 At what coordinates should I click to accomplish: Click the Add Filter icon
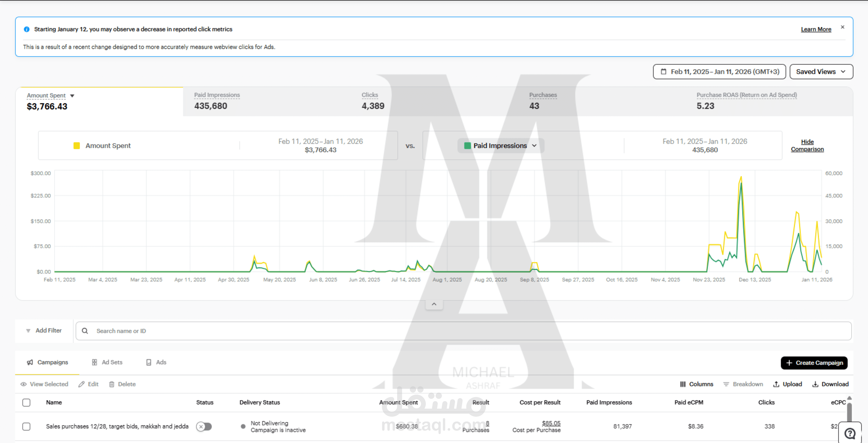click(28, 331)
